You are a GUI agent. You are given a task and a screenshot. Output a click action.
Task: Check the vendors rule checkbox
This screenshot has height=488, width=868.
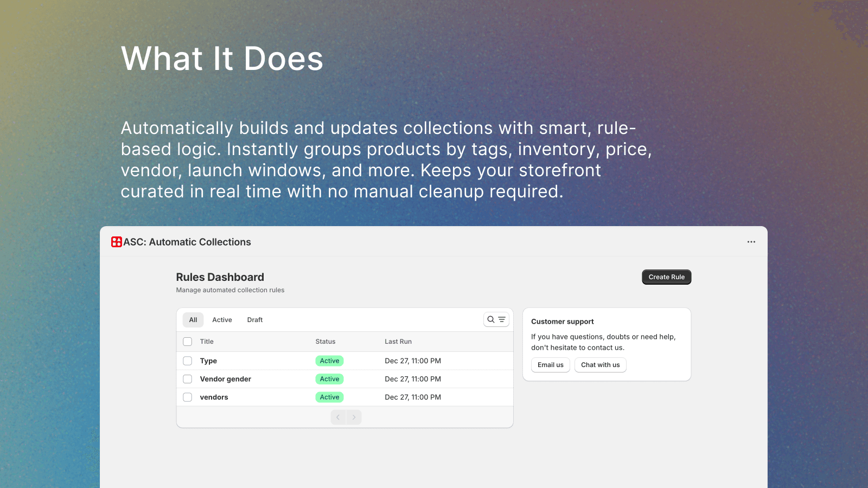(x=187, y=396)
